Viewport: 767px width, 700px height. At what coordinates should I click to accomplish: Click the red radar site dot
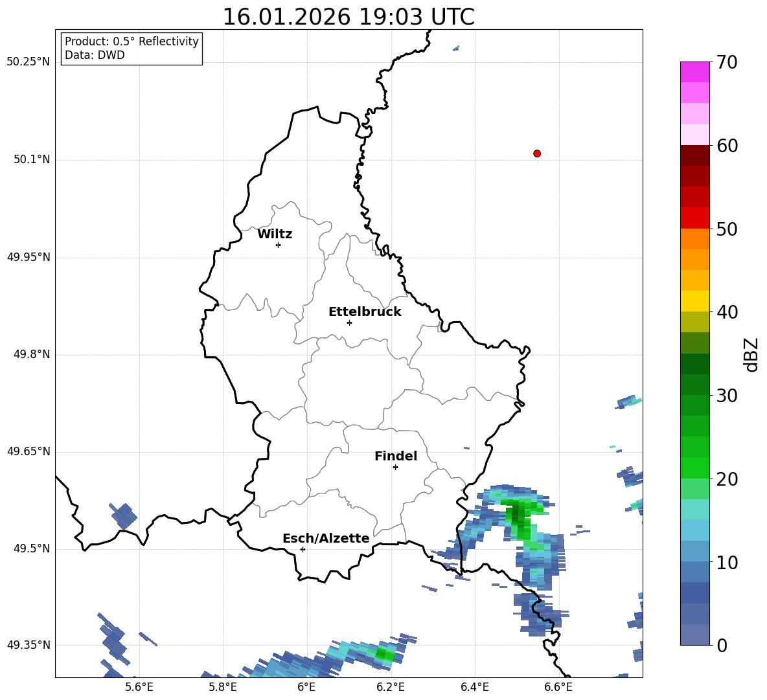coord(537,153)
